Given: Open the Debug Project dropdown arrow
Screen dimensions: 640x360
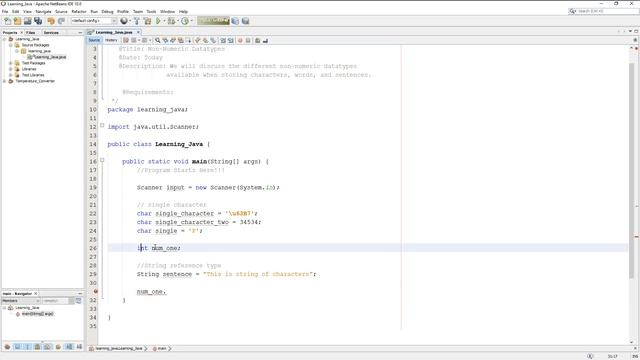Looking at the screenshot, I should [178, 21].
